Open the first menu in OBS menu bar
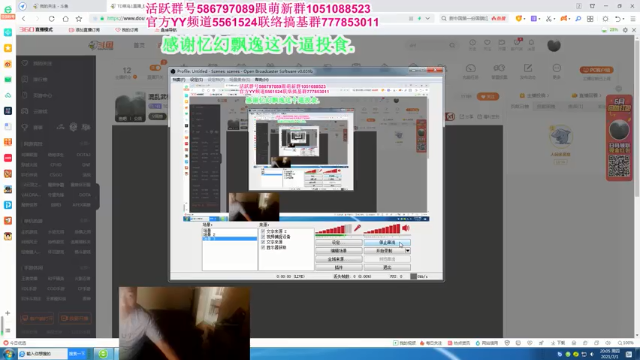 pos(179,80)
